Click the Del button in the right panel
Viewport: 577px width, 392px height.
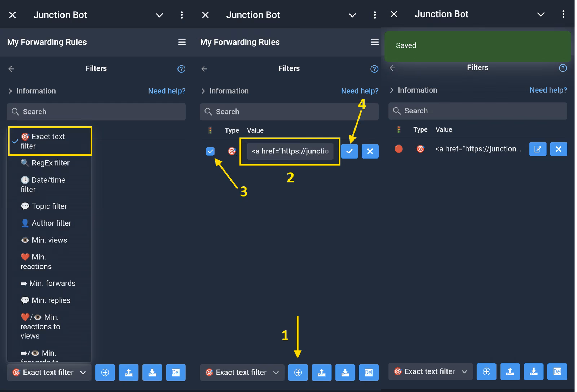(557, 371)
